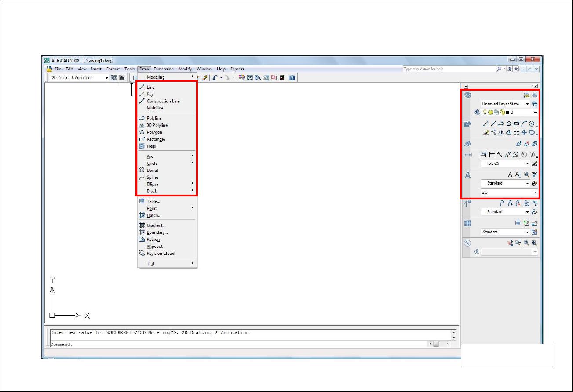Click the Line tool icon in dashboard
This screenshot has width=573, height=392.
[485, 124]
